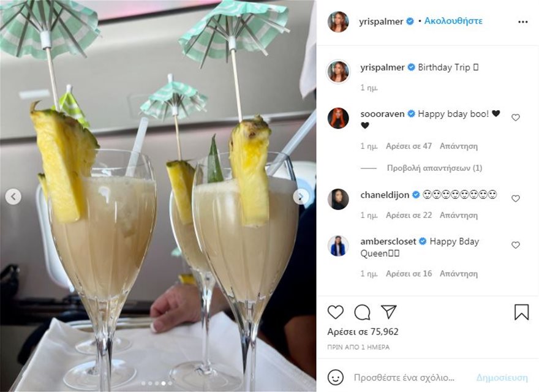Screen dimensions: 539x392
Task: Show the next photo in the carousel
Action: click(301, 197)
